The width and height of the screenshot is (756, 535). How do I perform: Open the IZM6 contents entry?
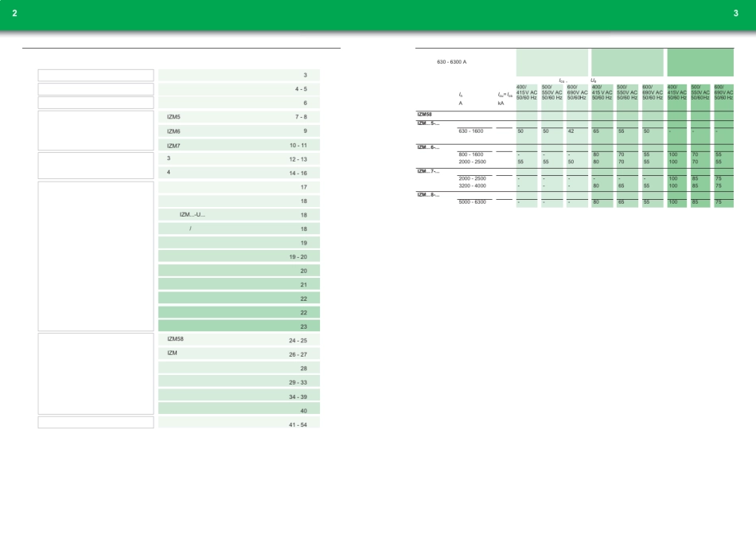[x=239, y=131]
